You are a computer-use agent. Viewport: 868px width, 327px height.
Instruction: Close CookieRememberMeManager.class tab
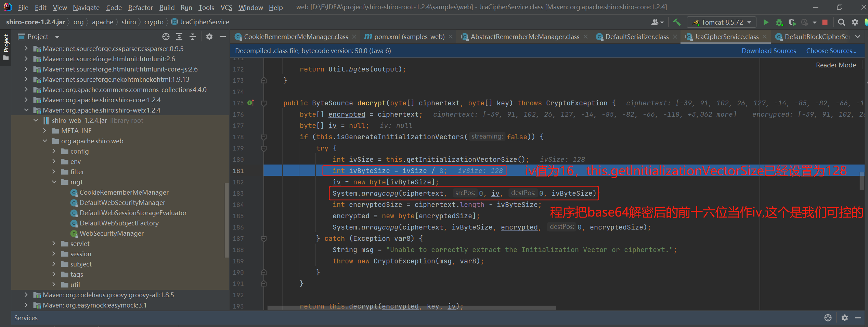(354, 37)
